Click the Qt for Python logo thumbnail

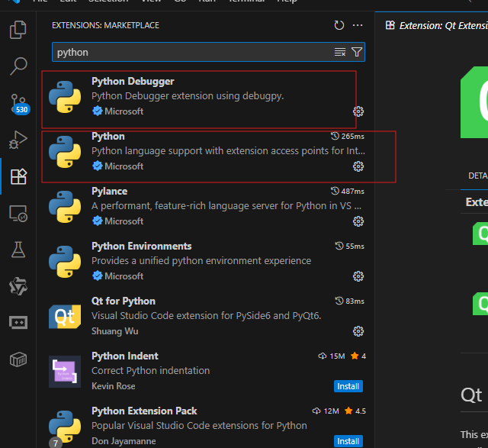[65, 317]
